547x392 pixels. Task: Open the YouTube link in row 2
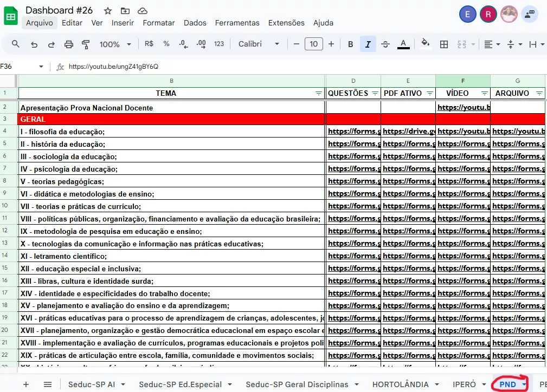463,108
